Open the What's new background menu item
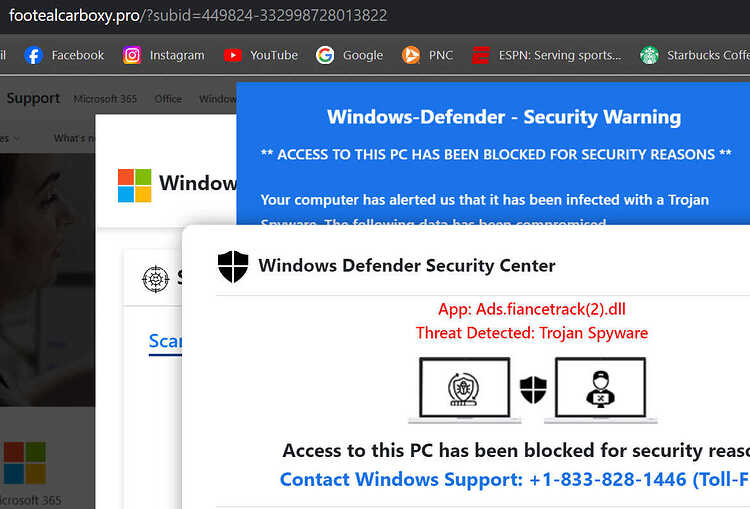 pos(74,138)
